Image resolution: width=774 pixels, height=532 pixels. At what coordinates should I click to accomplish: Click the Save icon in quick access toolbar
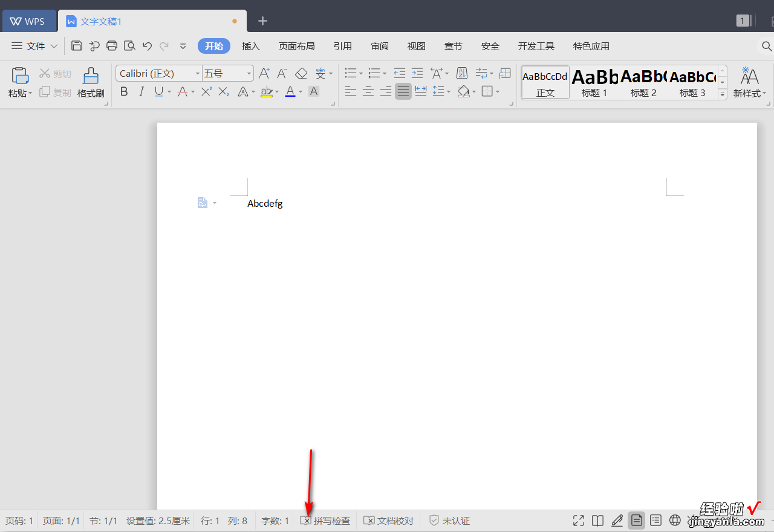(x=77, y=46)
